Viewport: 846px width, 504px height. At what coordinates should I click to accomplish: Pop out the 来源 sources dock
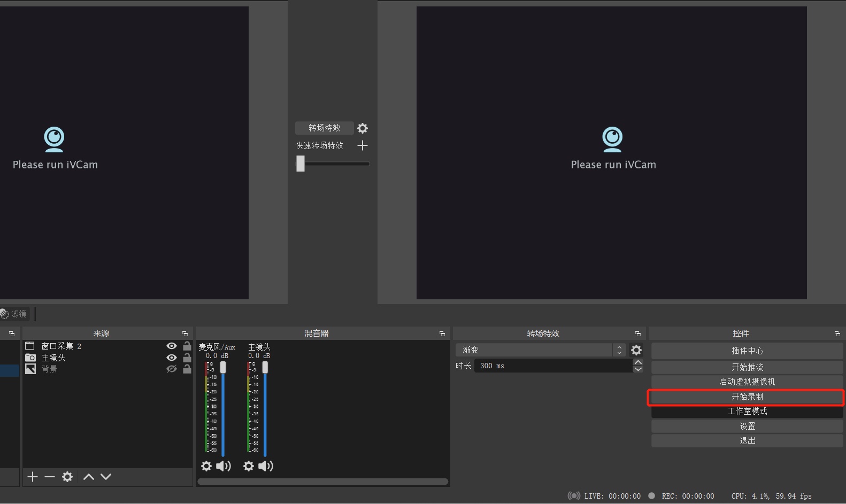click(185, 334)
